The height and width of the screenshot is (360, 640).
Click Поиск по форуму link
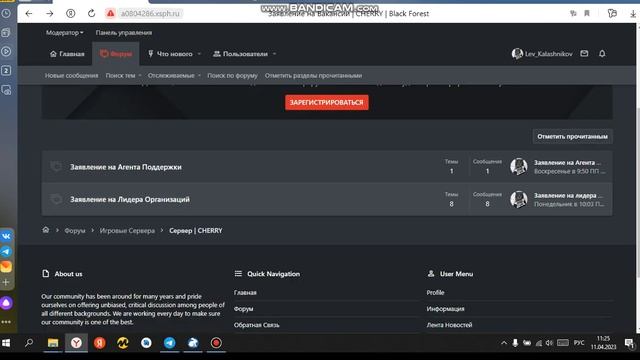232,76
